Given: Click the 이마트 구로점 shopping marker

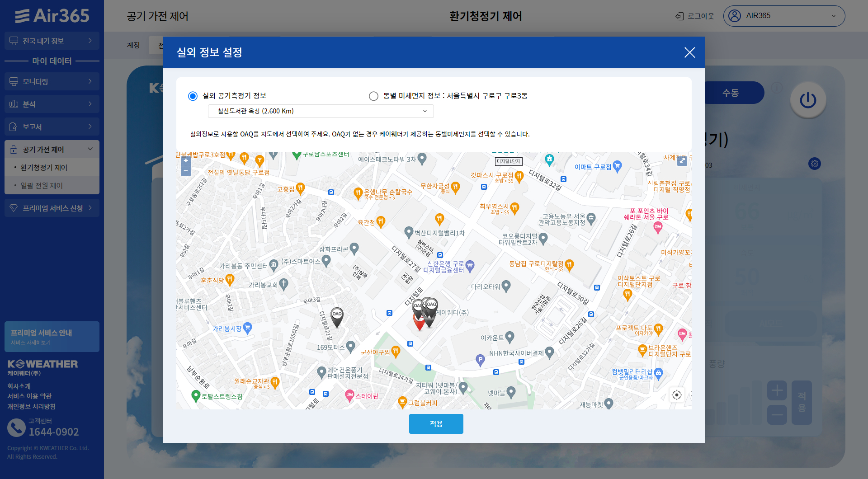Looking at the screenshot, I should click(617, 166).
